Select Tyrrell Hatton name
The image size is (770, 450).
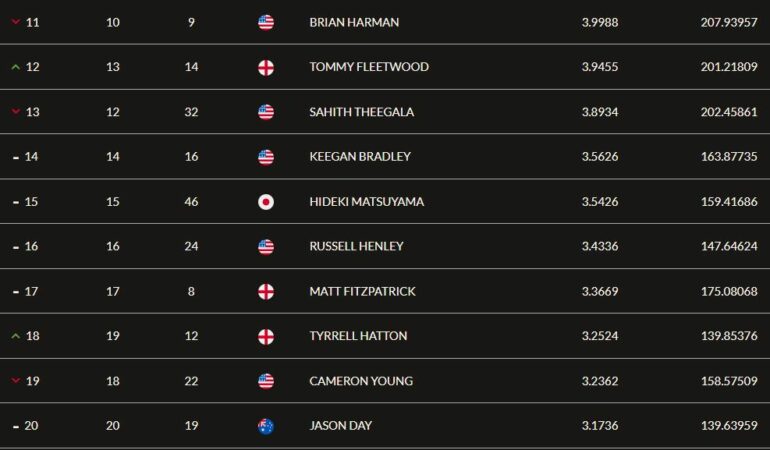pos(358,336)
